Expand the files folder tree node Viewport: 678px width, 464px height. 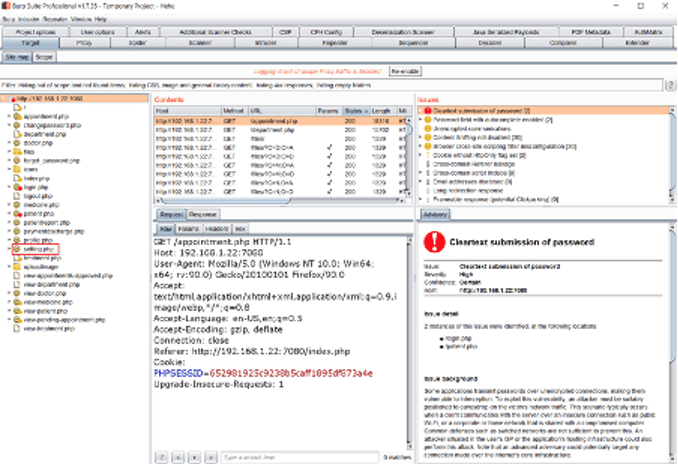(8, 153)
